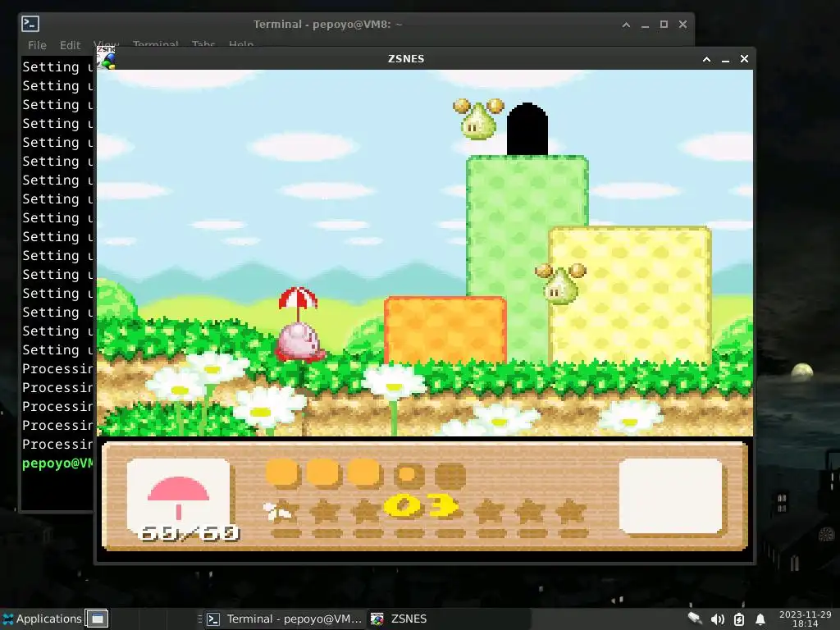Click the network status tray icon
The width and height of the screenshot is (840, 630).
pos(695,619)
